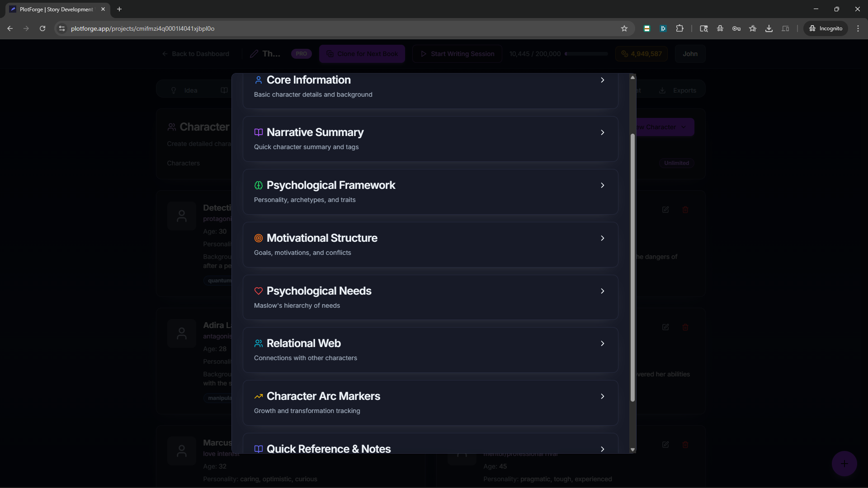This screenshot has width=868, height=488.
Task: Edit the Adira character card
Action: tap(665, 327)
